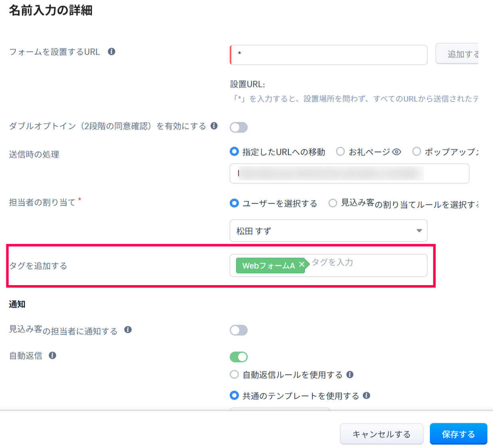The image size is (493, 448).
Task: Click info icon beside 共通のテンプレートを使用する
Action: 366,396
